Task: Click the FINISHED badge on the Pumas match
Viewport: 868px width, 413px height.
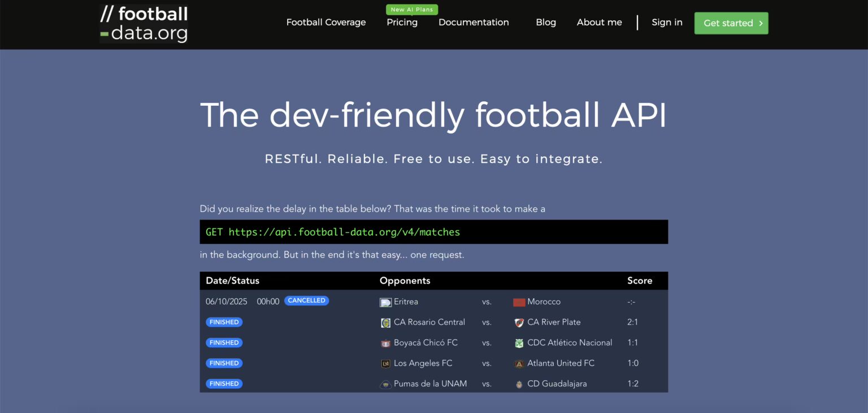Action: [x=224, y=383]
